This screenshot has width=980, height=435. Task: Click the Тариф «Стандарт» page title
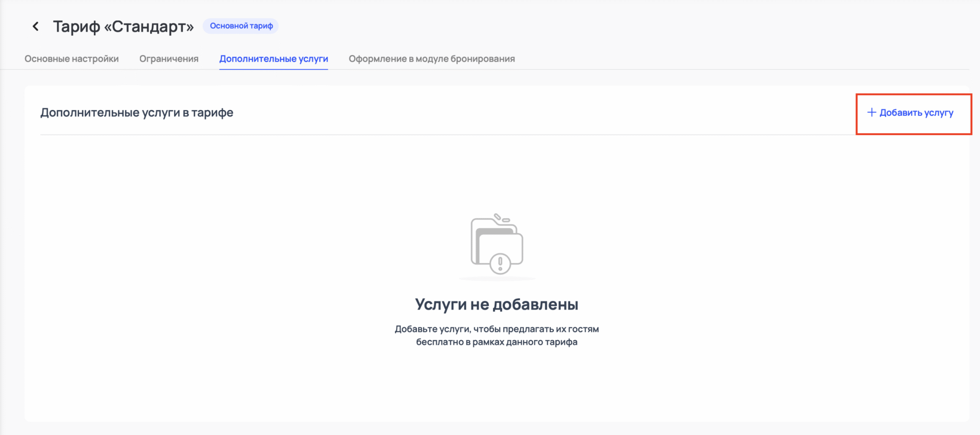pyautogui.click(x=123, y=26)
